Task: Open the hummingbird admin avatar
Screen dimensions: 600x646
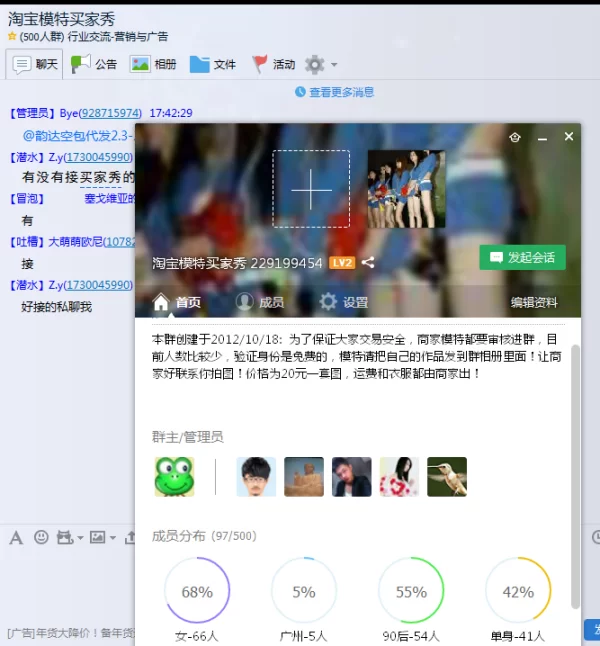Action: (x=447, y=477)
